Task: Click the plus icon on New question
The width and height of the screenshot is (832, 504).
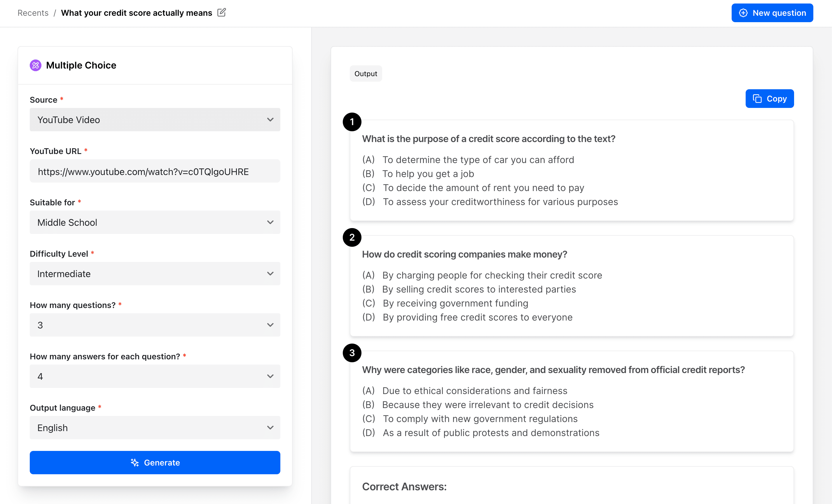Action: click(x=743, y=13)
